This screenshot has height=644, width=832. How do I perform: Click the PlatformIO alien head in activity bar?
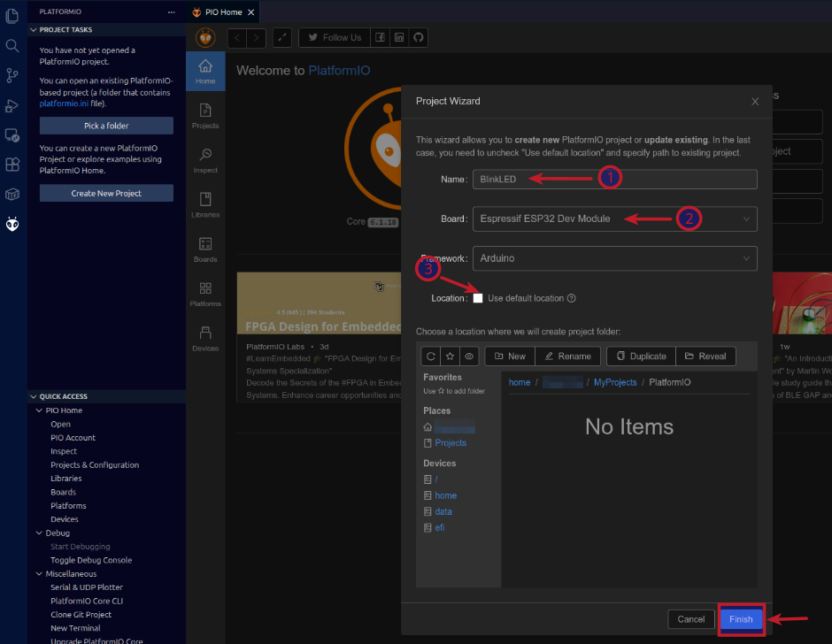tap(12, 225)
